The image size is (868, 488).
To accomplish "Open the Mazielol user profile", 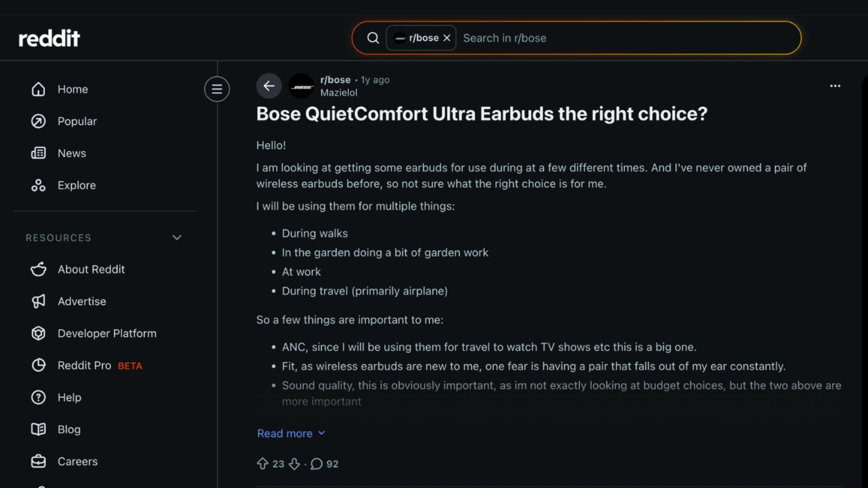I will [x=339, y=93].
